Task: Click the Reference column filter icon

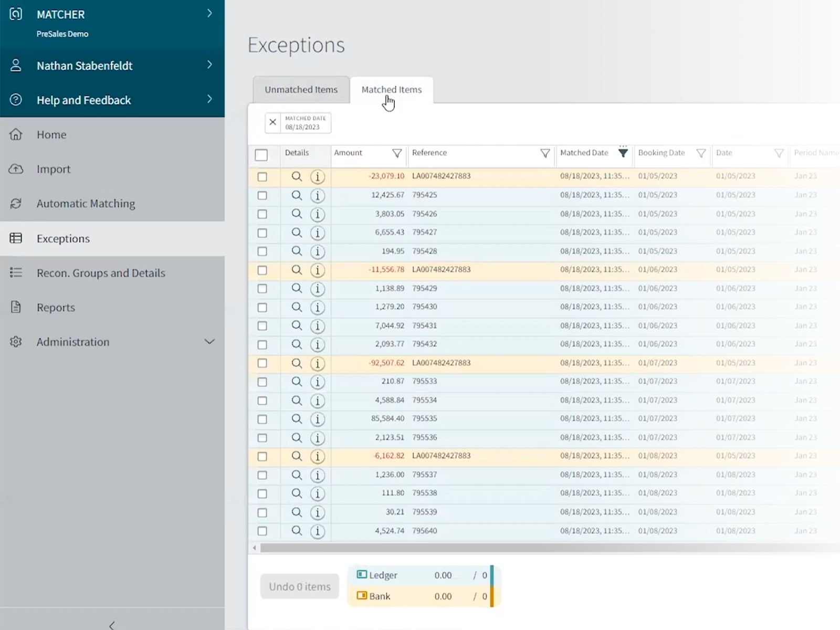Action: 545,153
